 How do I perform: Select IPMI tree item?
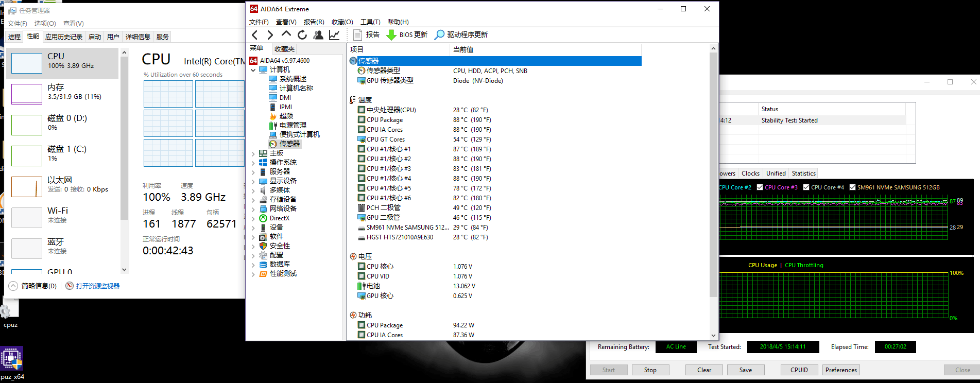click(x=281, y=107)
